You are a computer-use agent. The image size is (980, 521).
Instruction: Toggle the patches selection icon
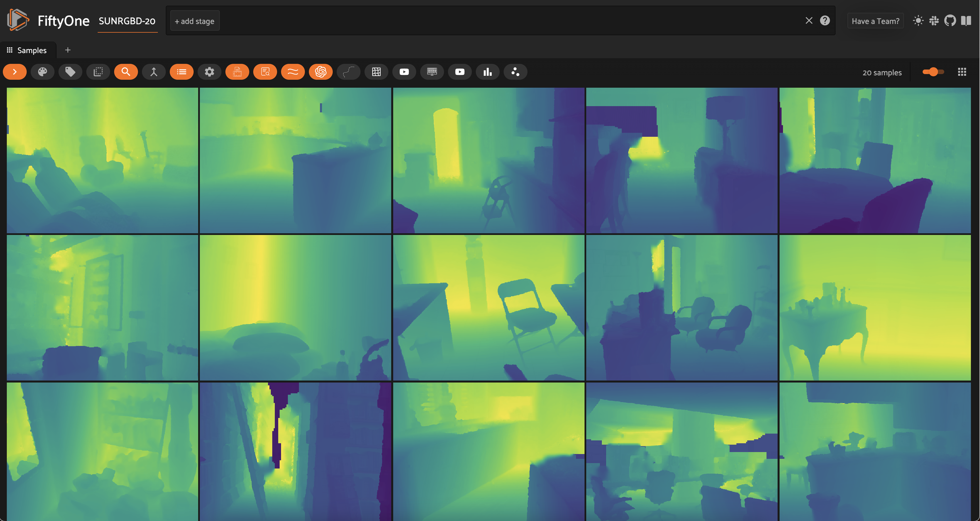click(98, 72)
